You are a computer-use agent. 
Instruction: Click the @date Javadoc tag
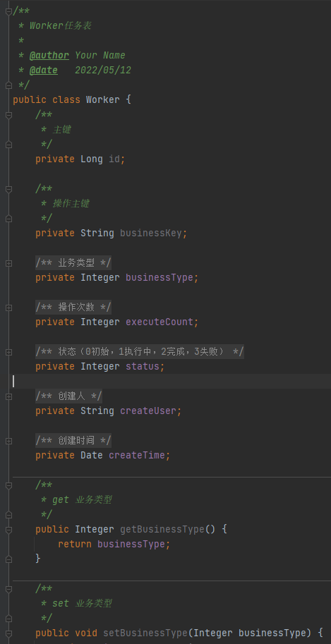coord(44,71)
